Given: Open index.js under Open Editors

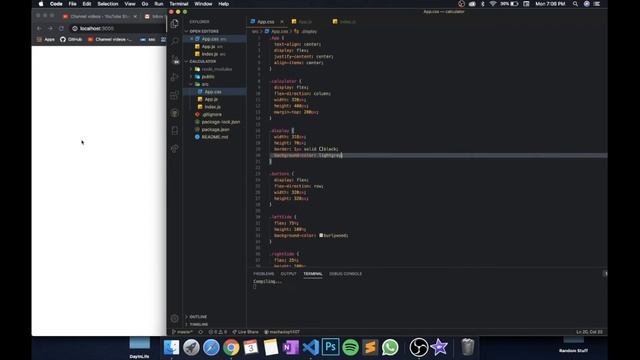Looking at the screenshot, I should point(209,54).
